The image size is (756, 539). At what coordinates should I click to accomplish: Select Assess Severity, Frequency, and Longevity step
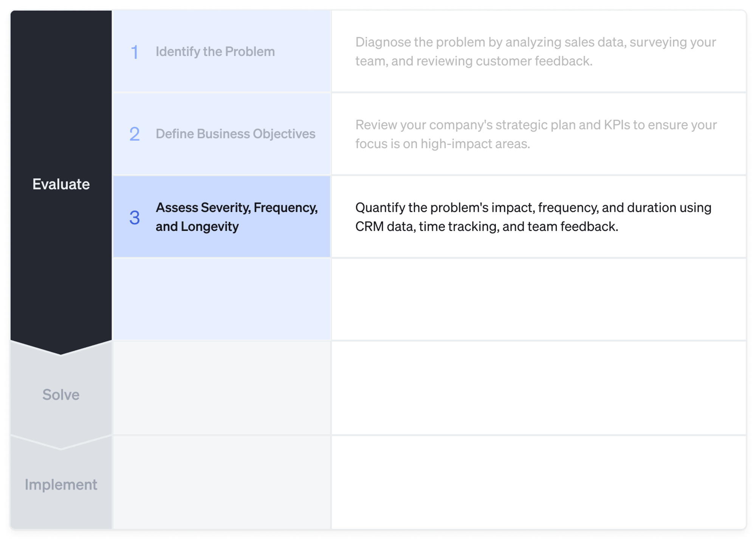click(x=236, y=217)
